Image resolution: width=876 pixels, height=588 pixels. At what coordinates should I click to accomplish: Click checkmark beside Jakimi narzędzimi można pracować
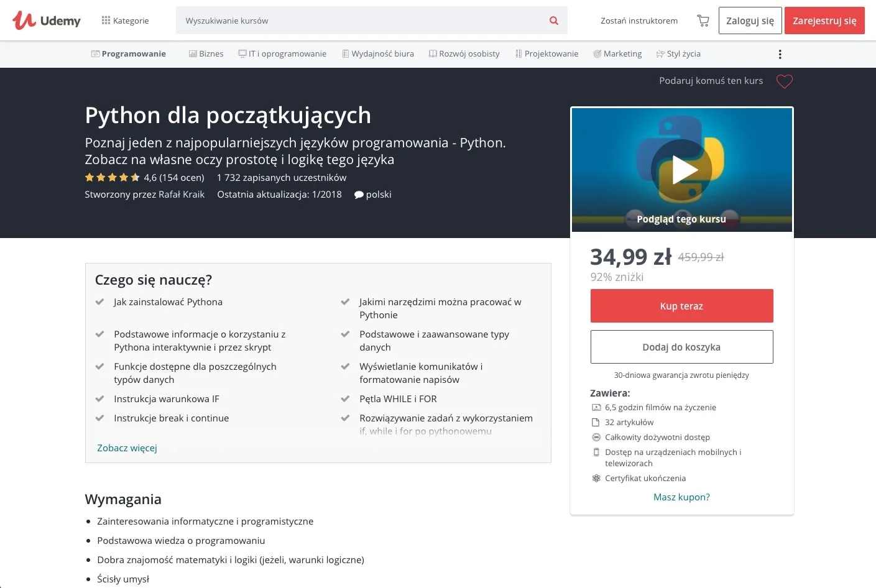(345, 302)
